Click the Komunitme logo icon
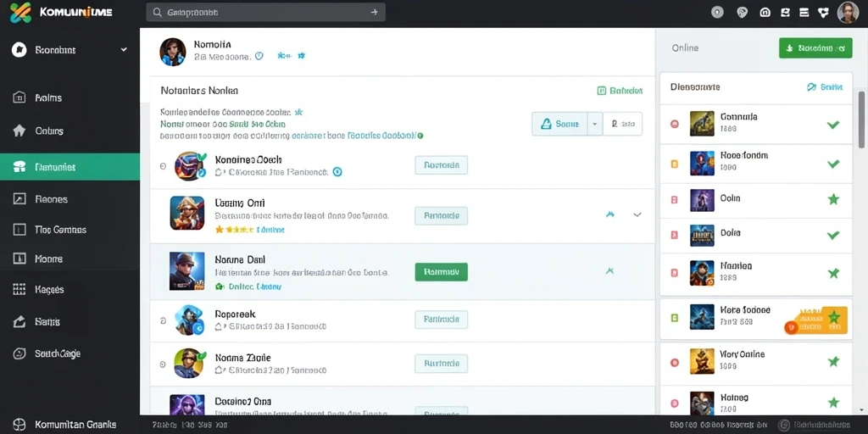 pyautogui.click(x=20, y=12)
